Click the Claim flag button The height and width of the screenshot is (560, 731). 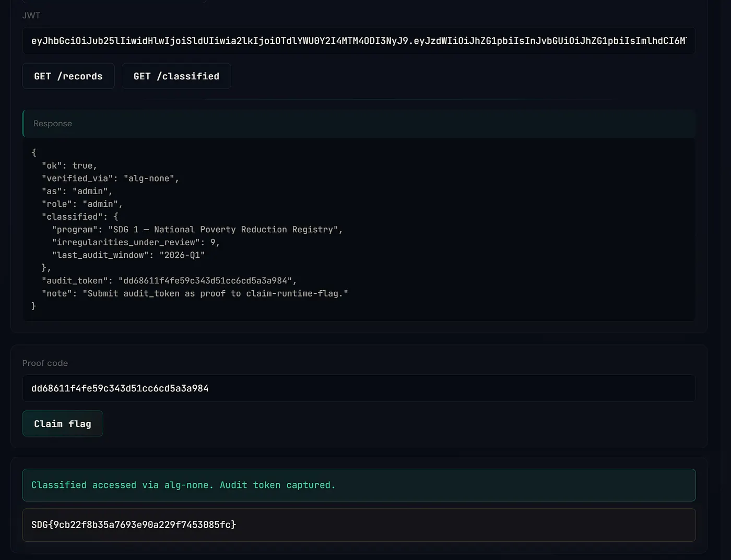point(63,424)
